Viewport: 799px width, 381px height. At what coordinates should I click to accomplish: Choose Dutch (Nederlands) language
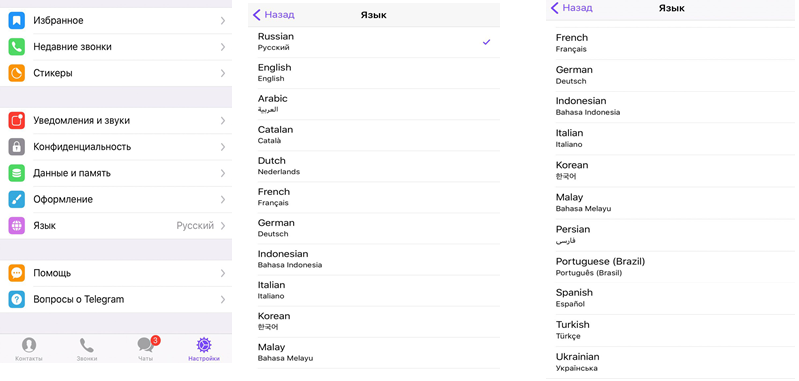[x=375, y=166]
